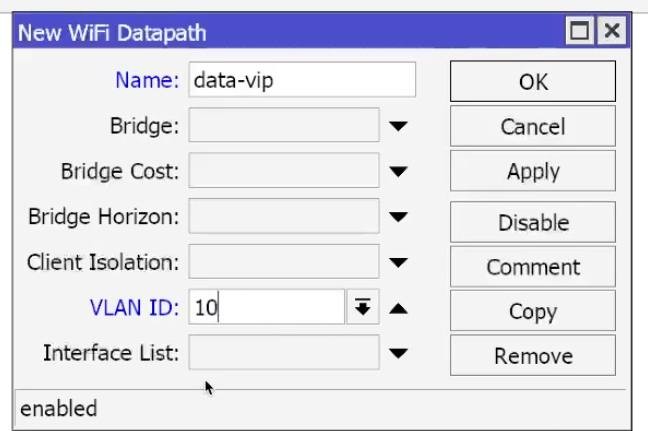Expand the Bridge Cost dropdown arrow
Viewport: 648px width, 431px height.
pyautogui.click(x=398, y=171)
